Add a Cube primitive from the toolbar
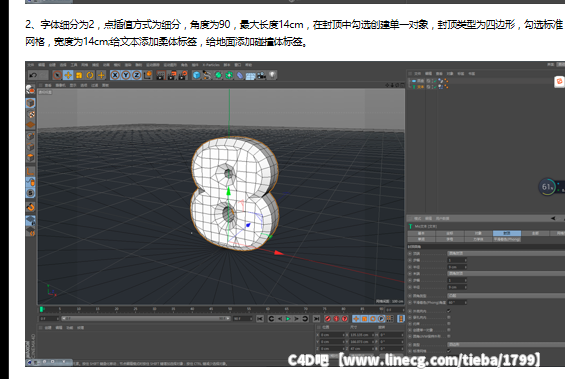Image resolution: width=574 pixels, height=379 pixels. [x=197, y=75]
